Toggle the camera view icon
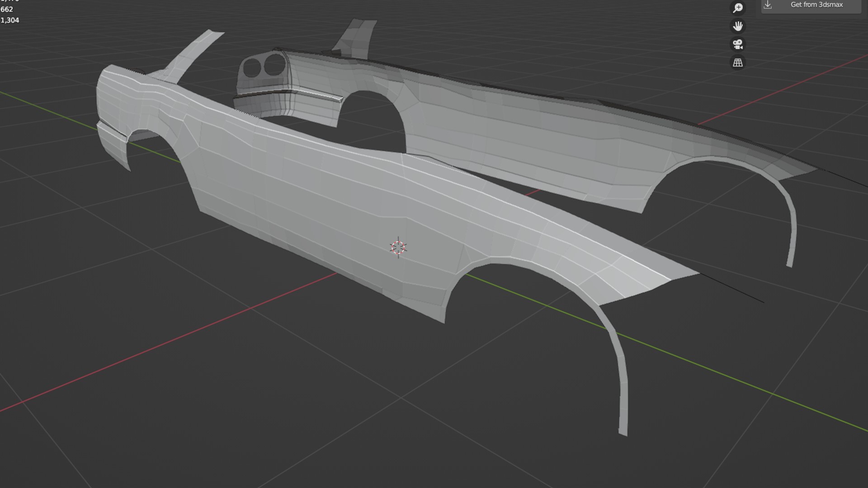 738,44
